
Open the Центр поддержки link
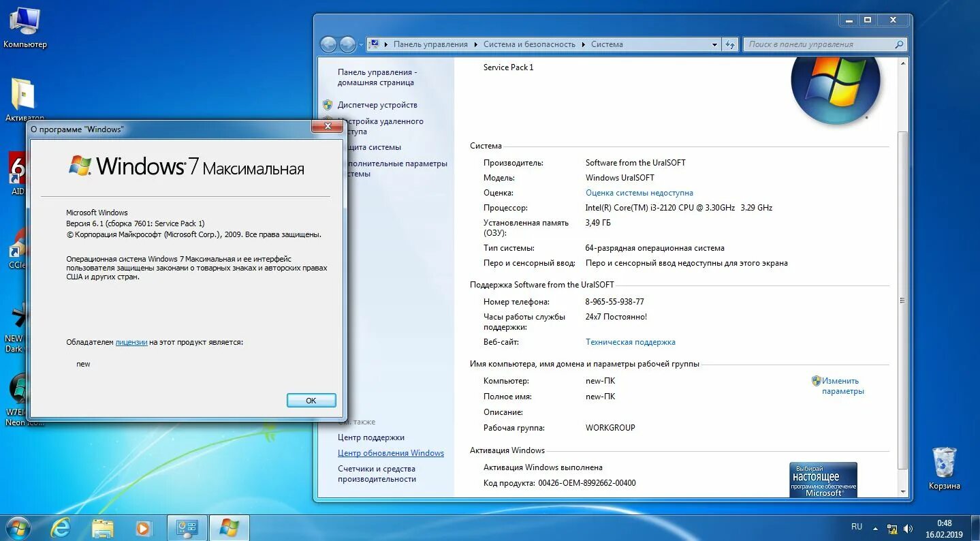coord(371,437)
